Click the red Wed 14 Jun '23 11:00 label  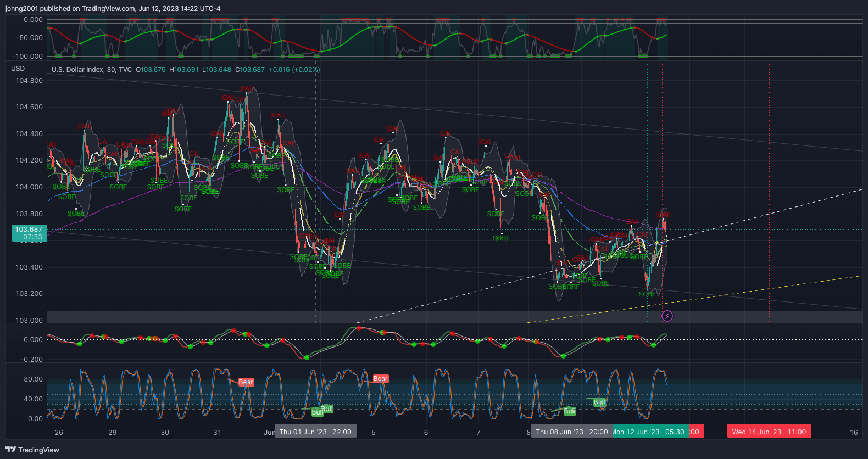point(769,432)
